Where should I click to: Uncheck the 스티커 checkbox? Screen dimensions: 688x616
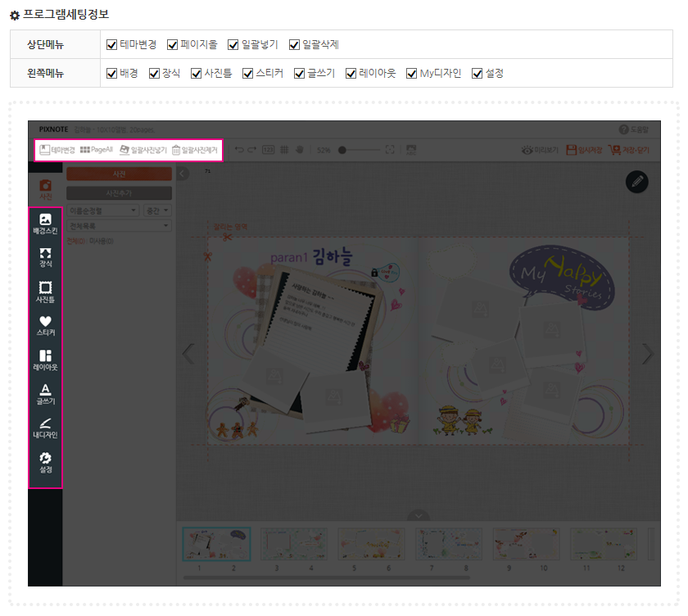tap(248, 74)
